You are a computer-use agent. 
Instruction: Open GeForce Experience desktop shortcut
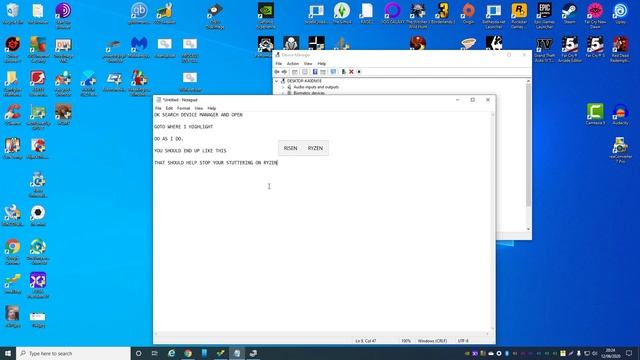[266, 16]
